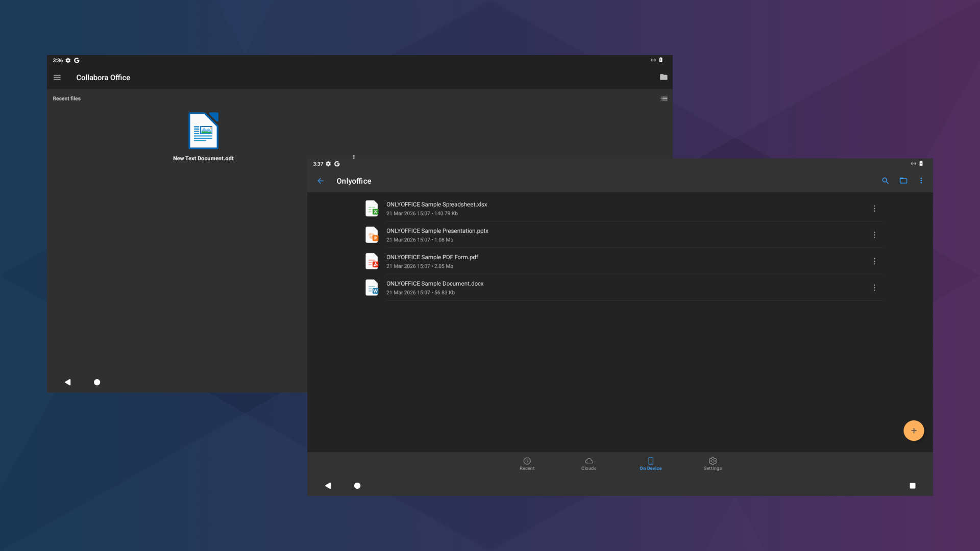980x551 pixels.
Task: Open New Text Document.odt thumbnail in Collabora
Action: (x=203, y=130)
